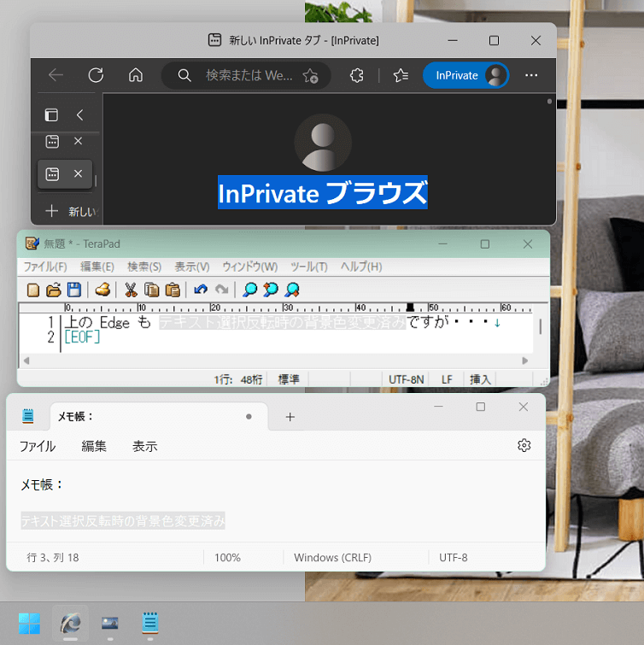
Task: Add this page to favorites (star plus icon)
Action: pyautogui.click(x=311, y=76)
